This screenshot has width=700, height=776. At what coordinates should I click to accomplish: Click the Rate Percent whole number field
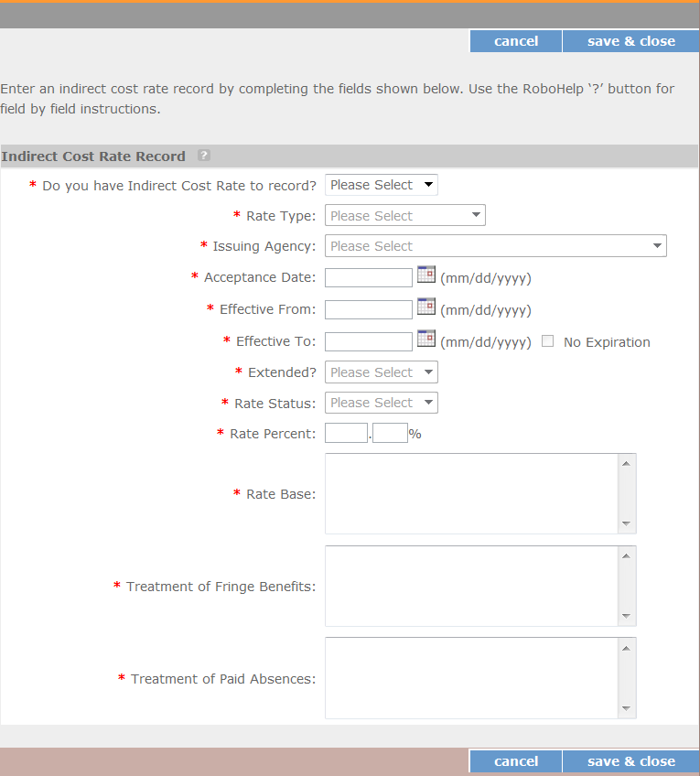click(346, 433)
